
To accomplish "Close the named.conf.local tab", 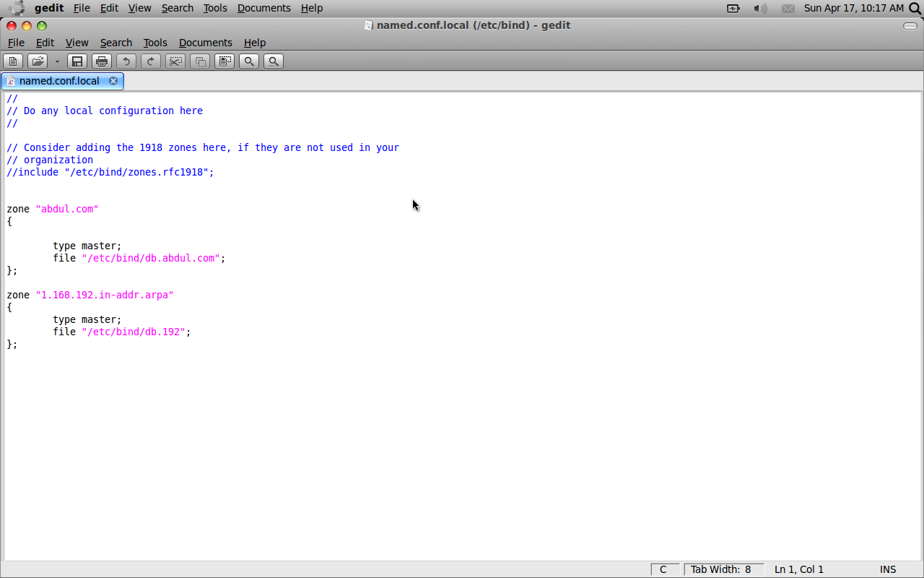I will 113,81.
